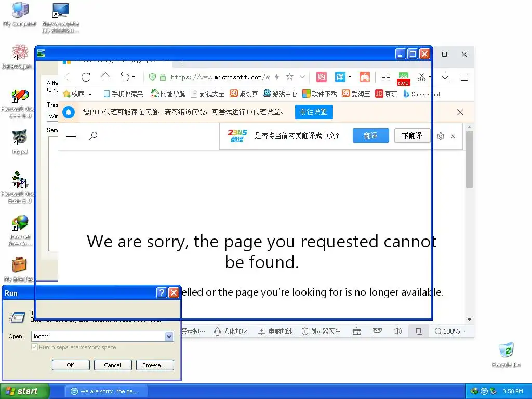Close the 2345 translation prompt

pos(453,136)
